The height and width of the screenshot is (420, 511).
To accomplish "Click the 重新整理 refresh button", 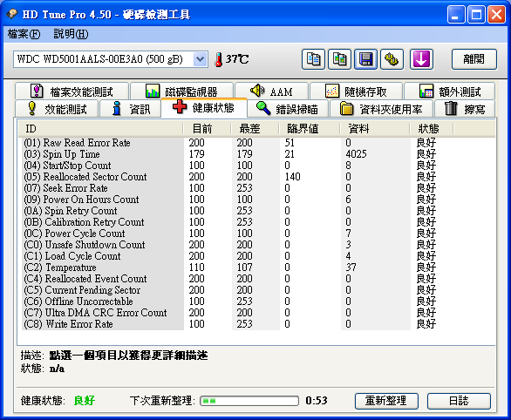I will pyautogui.click(x=386, y=401).
